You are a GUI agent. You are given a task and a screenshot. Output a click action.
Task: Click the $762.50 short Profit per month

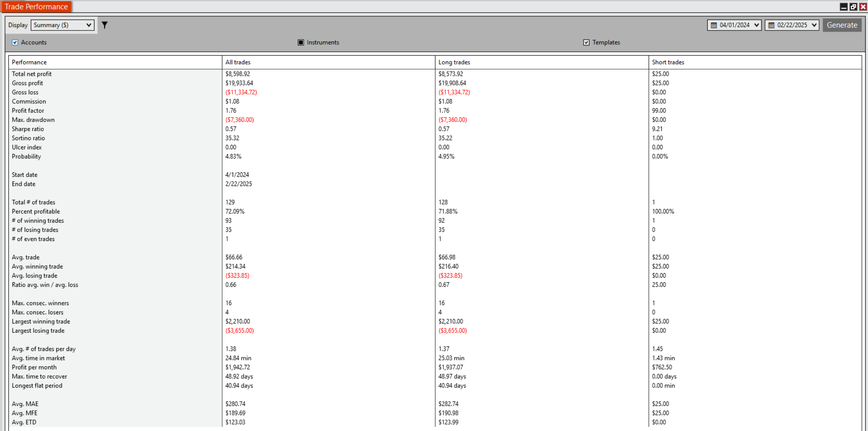[x=662, y=367]
